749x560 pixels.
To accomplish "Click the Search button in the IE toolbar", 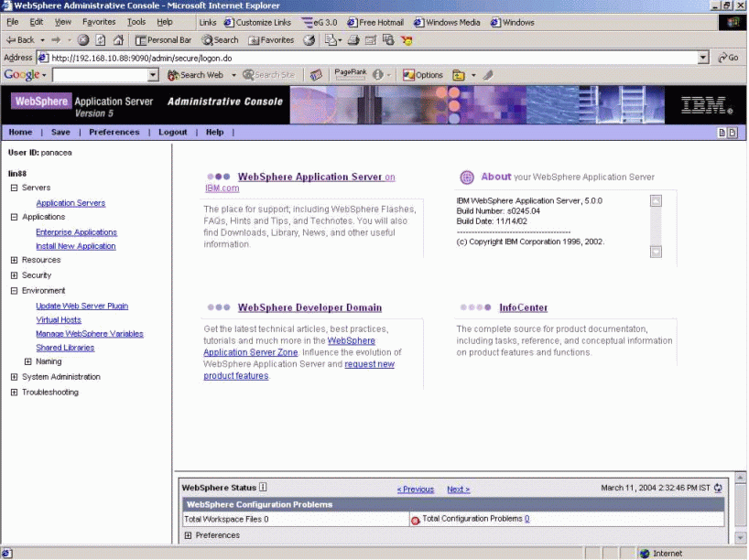I will (220, 40).
